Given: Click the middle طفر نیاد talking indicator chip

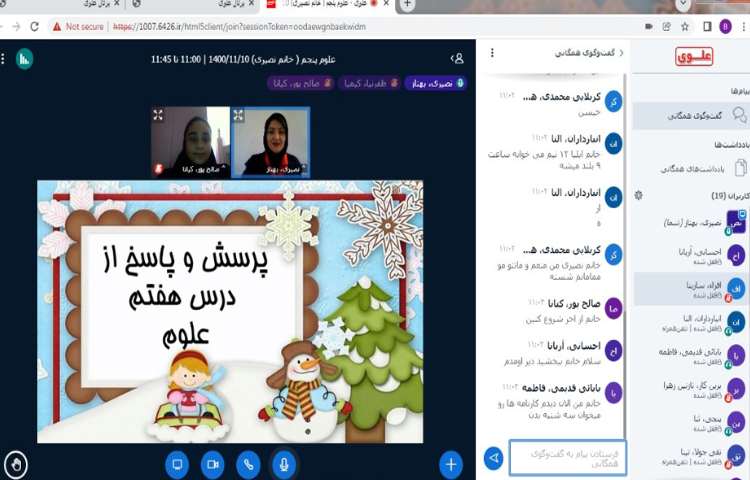Looking at the screenshot, I should pos(370,84).
